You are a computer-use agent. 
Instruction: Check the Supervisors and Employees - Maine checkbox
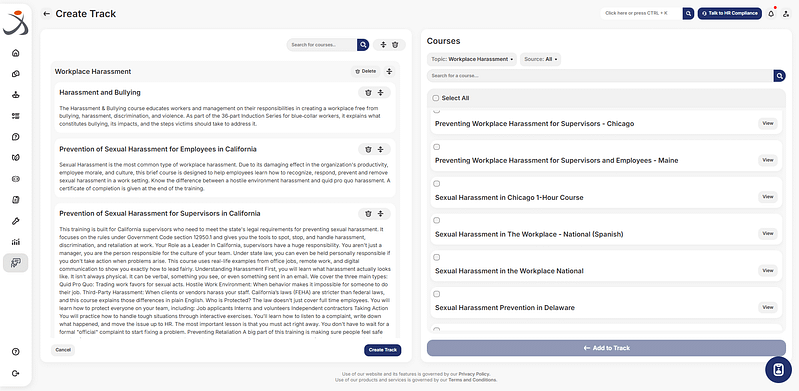point(436,147)
